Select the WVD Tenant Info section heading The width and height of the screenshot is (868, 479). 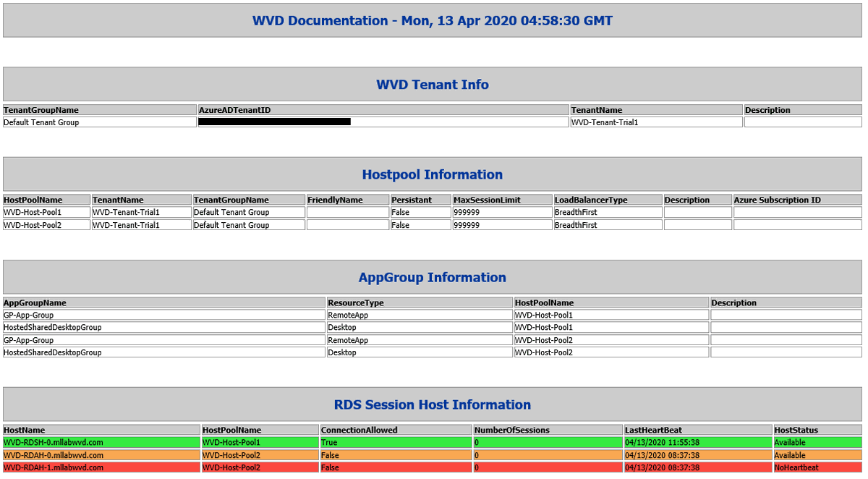pos(433,85)
